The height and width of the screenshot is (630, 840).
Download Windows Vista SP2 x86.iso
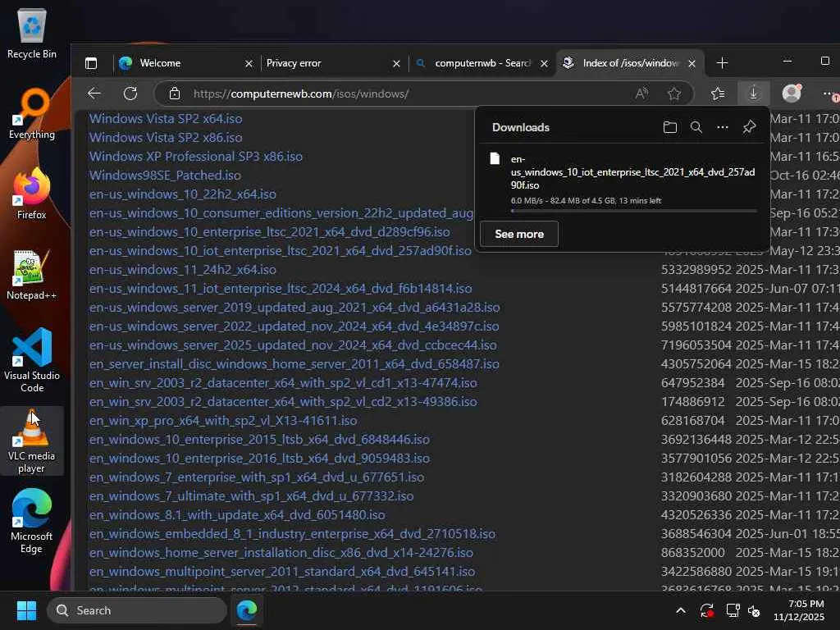(x=166, y=137)
